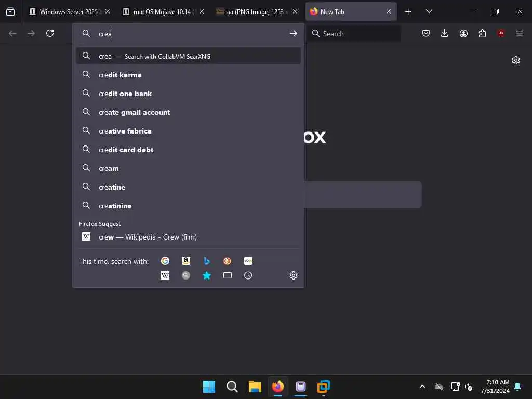
Task: Choose the create gmail account suggestion
Action: coord(189,112)
